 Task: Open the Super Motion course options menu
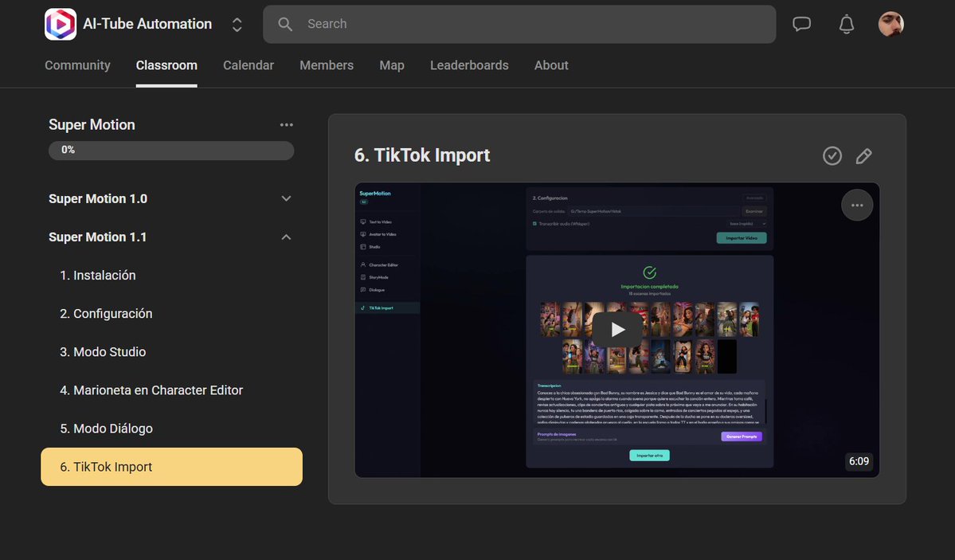[286, 125]
